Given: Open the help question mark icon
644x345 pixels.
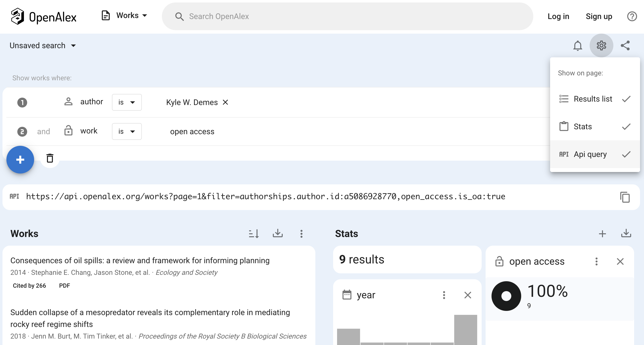Looking at the screenshot, I should click(x=632, y=17).
